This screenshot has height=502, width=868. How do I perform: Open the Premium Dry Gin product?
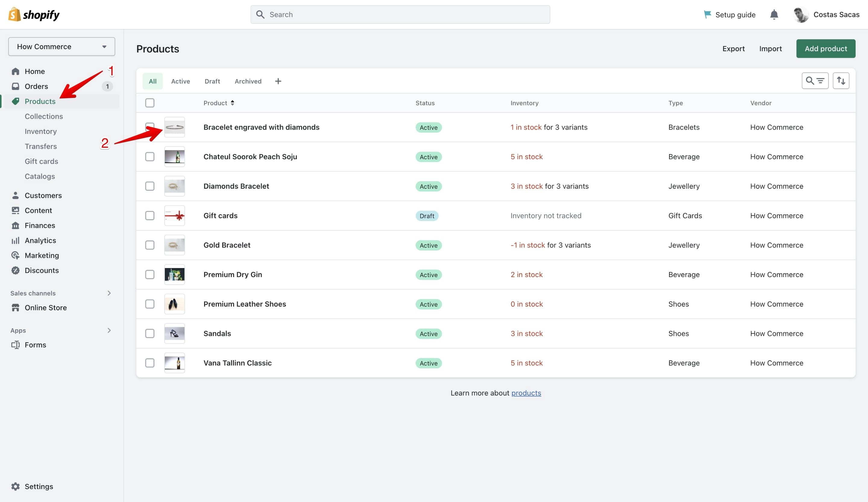[232, 275]
